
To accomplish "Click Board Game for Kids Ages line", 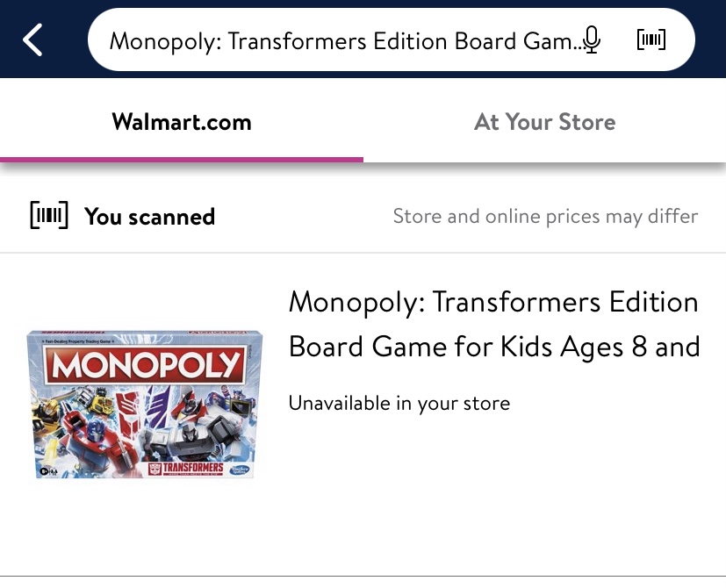I will (493, 347).
